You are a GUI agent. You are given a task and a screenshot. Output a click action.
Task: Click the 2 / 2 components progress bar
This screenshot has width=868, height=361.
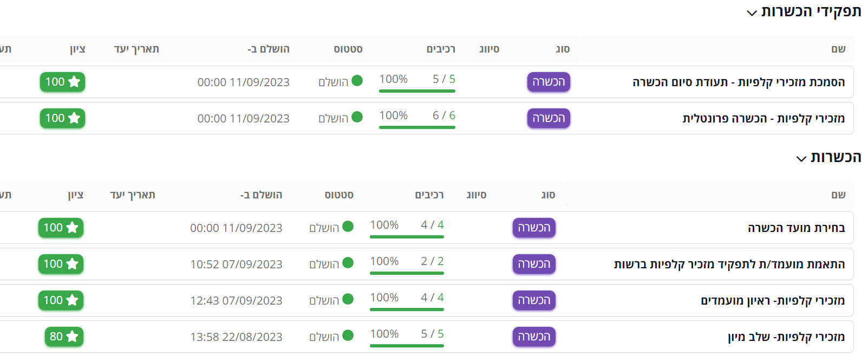407,273
